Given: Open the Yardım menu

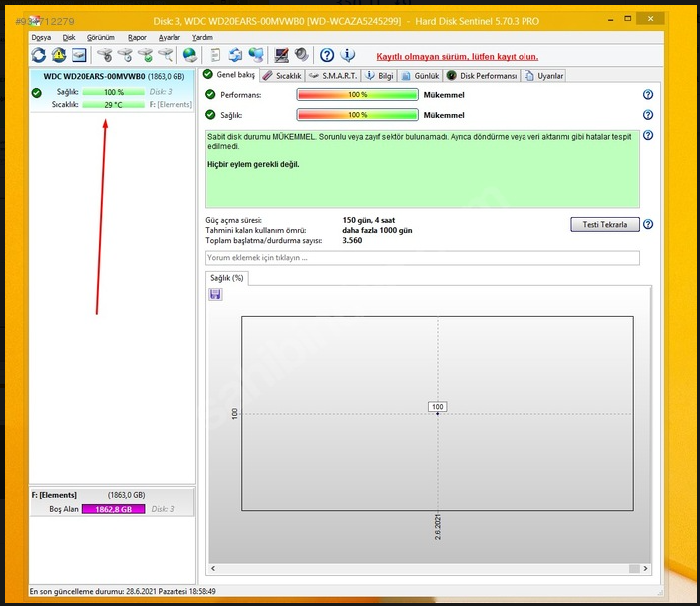Looking at the screenshot, I should point(202,38).
